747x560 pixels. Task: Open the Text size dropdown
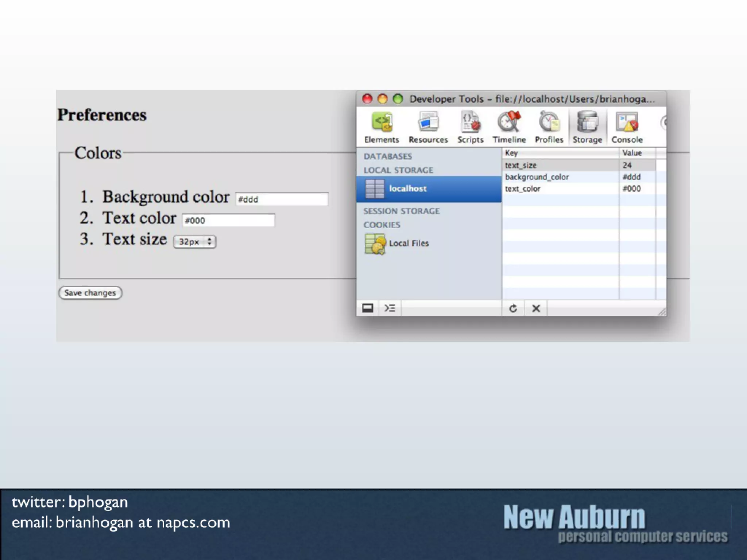(x=195, y=242)
